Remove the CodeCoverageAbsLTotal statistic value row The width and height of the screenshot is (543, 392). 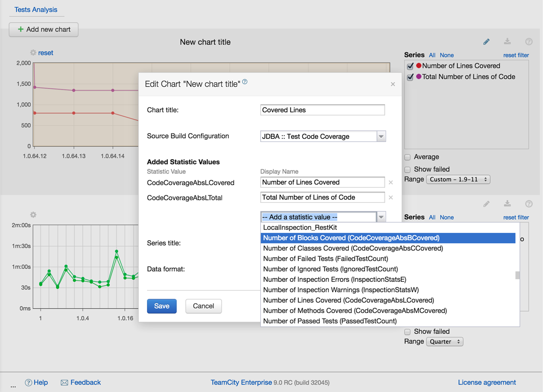tap(391, 198)
